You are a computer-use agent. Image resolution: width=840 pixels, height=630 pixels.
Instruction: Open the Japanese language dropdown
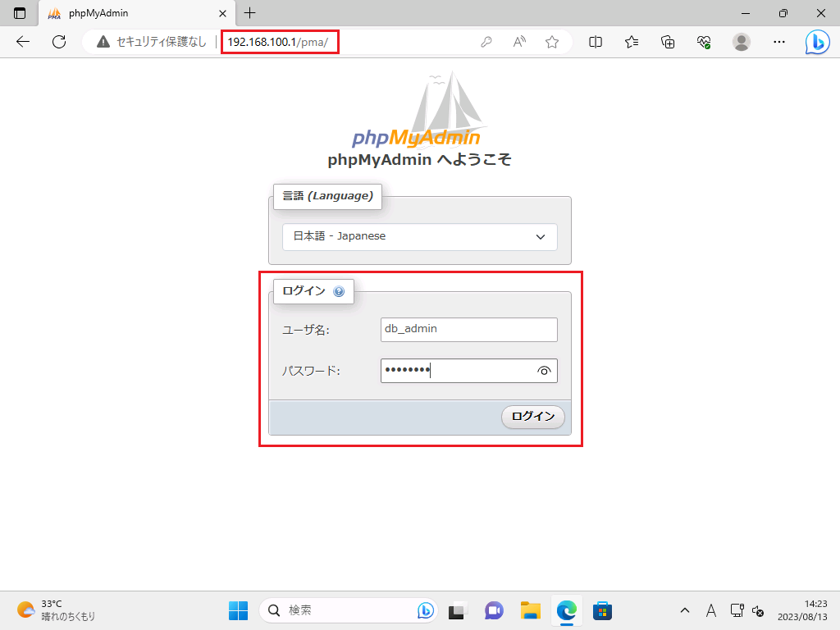(x=420, y=236)
